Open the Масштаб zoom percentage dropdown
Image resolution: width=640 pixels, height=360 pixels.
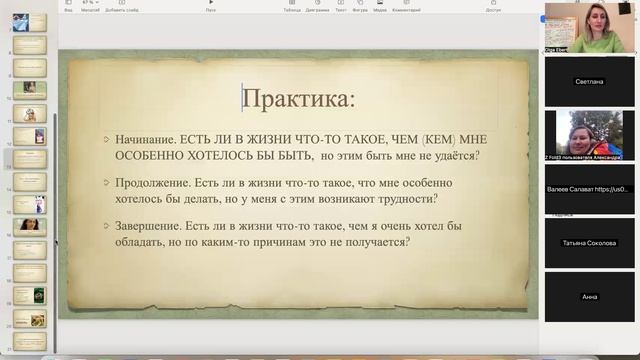pyautogui.click(x=90, y=6)
